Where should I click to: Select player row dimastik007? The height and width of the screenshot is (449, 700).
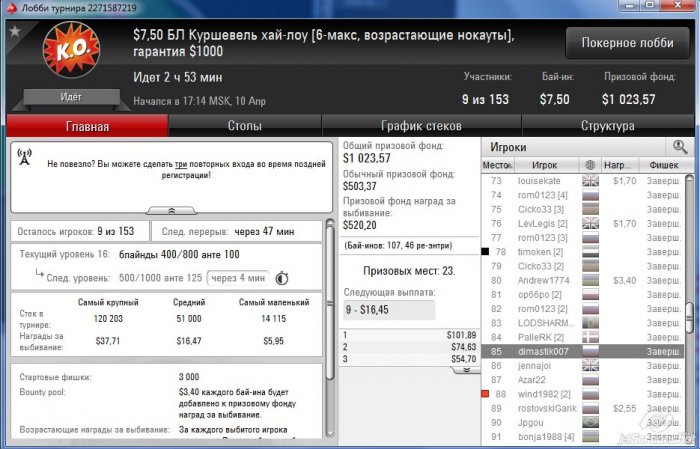click(x=582, y=351)
